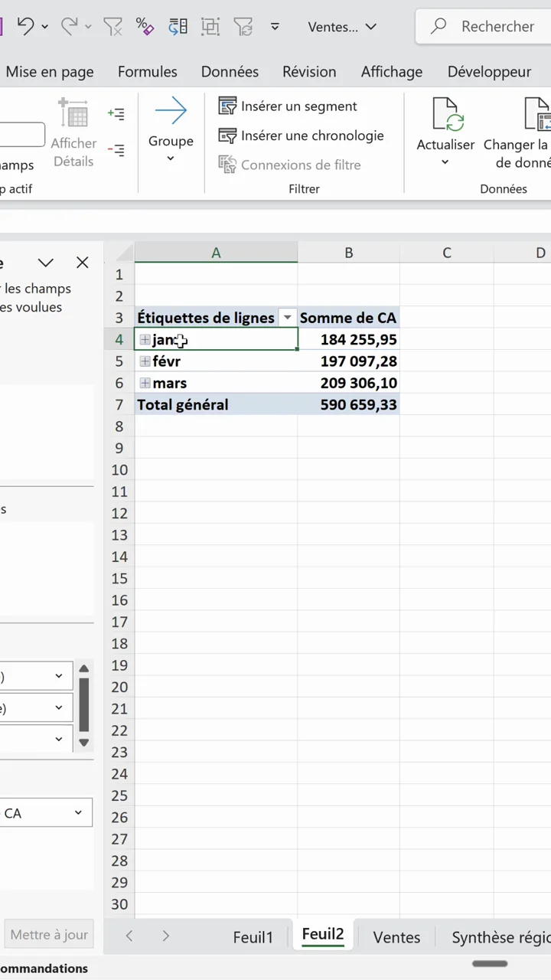Click the percent eraser icon in quick toolbar
551x980 pixels.
pos(145,26)
